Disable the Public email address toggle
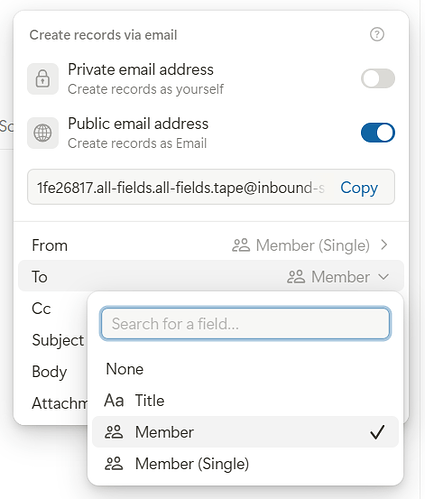This screenshot has width=425, height=499. [378, 133]
